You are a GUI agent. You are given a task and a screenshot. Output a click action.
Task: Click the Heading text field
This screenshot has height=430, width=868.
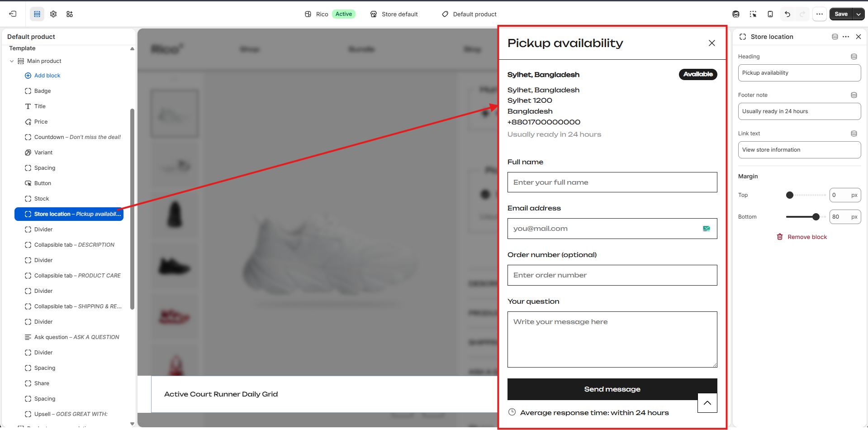(x=799, y=73)
